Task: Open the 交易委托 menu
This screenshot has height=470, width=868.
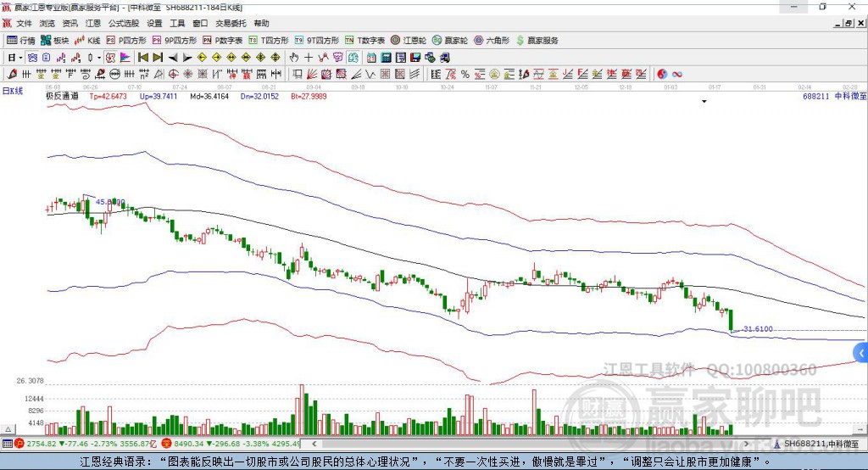Action: tap(231, 23)
